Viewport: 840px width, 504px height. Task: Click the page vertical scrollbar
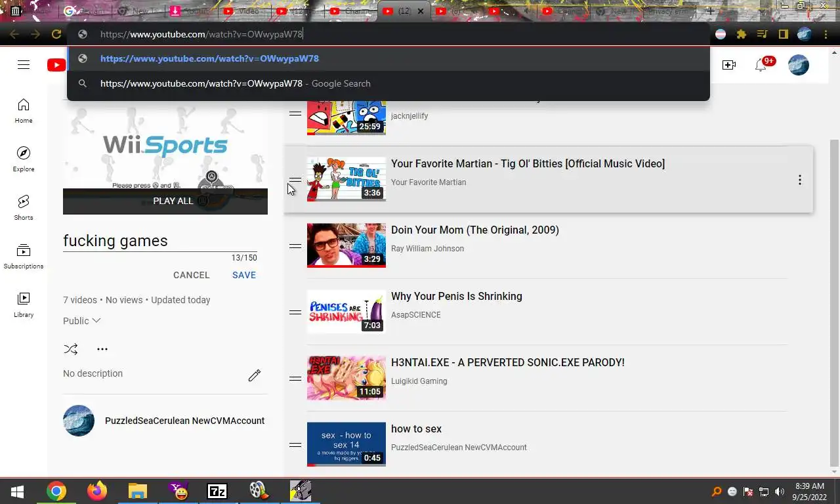point(834,302)
